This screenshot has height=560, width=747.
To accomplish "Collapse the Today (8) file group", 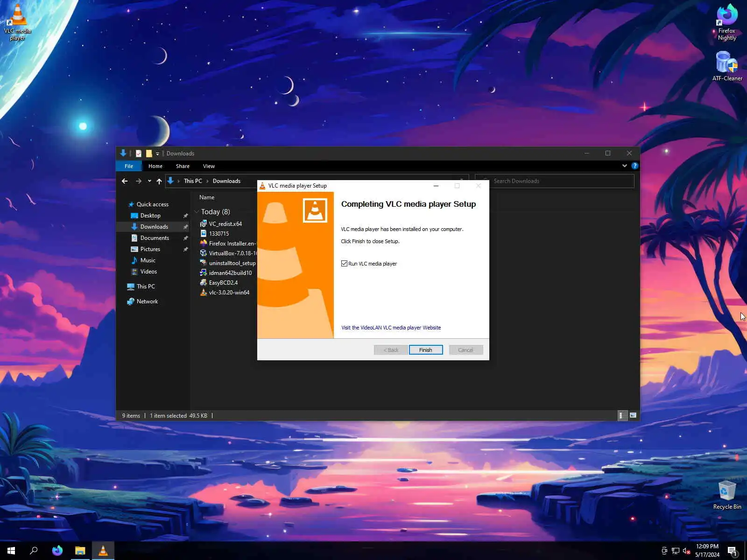I will [x=197, y=212].
